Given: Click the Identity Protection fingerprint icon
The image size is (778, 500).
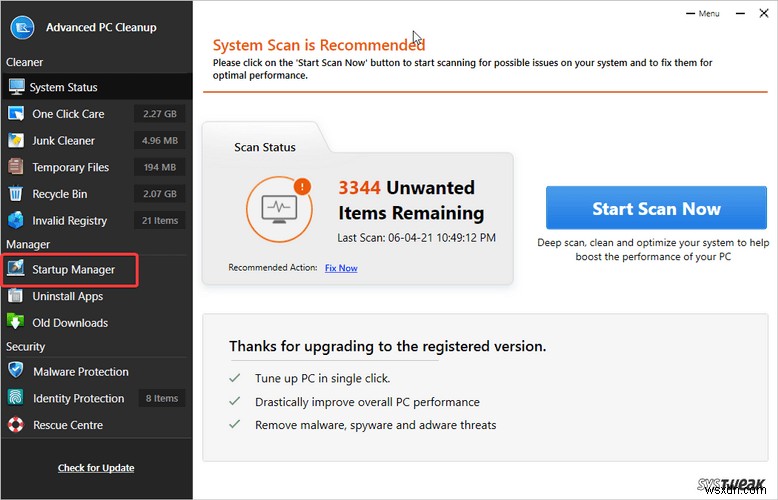Looking at the screenshot, I should tap(16, 397).
